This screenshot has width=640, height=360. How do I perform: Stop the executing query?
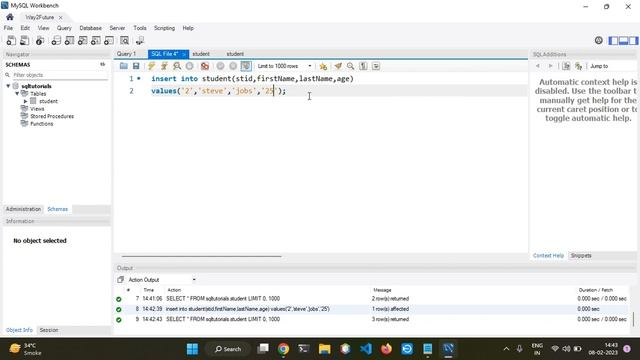coord(189,66)
